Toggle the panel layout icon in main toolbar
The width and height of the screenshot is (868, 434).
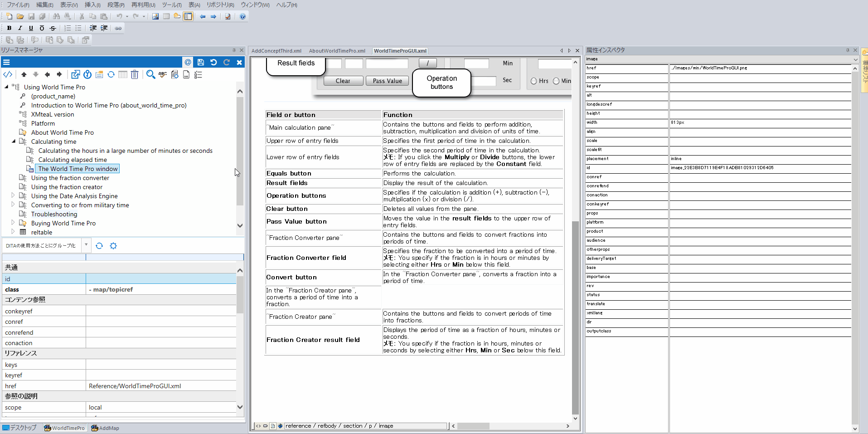tap(188, 16)
